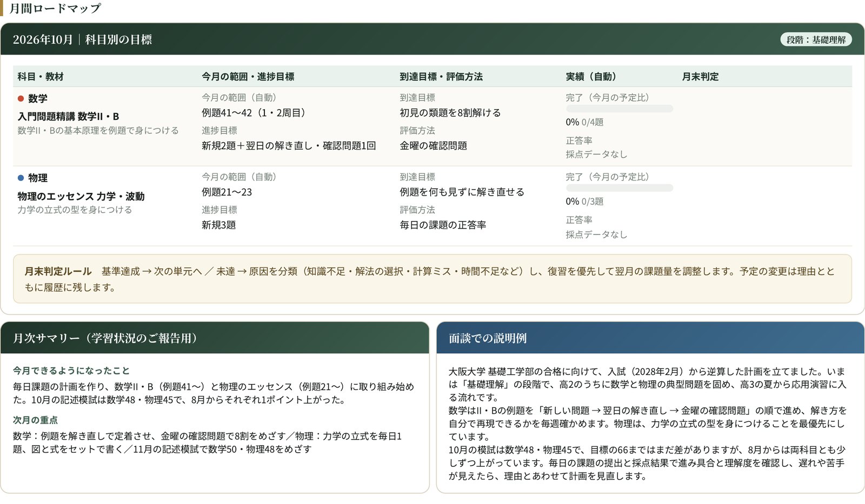
Task: Click the evaluation method 金曜の確認問題
Action: 434,146
